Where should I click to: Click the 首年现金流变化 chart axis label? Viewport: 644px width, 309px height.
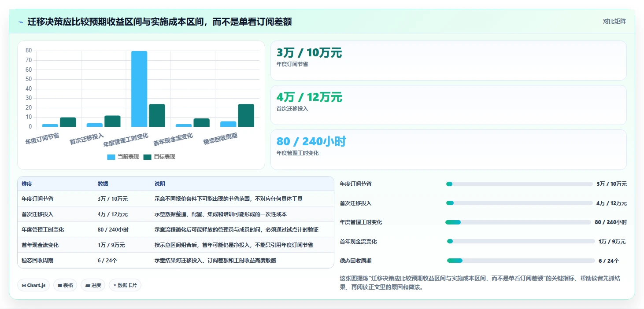[x=173, y=140]
